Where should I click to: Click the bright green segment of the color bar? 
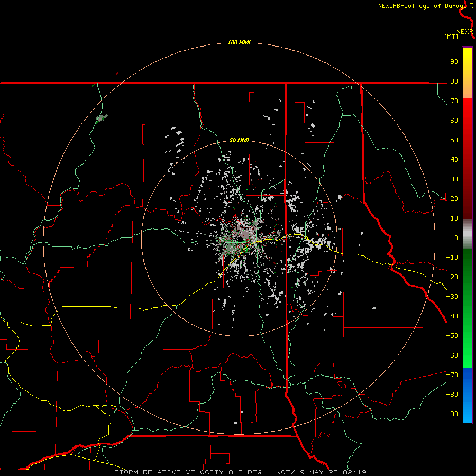click(x=467, y=309)
